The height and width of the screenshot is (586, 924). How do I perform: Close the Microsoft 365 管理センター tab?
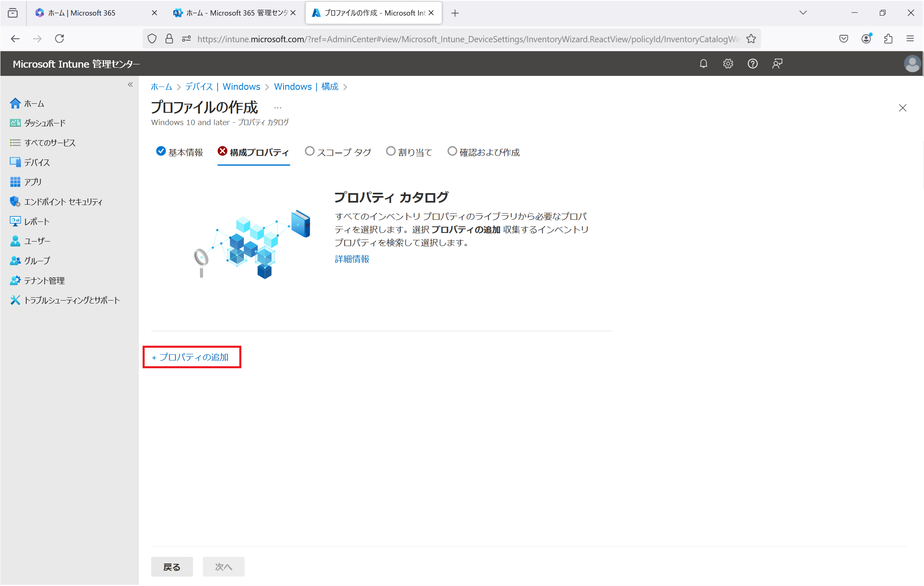[293, 13]
